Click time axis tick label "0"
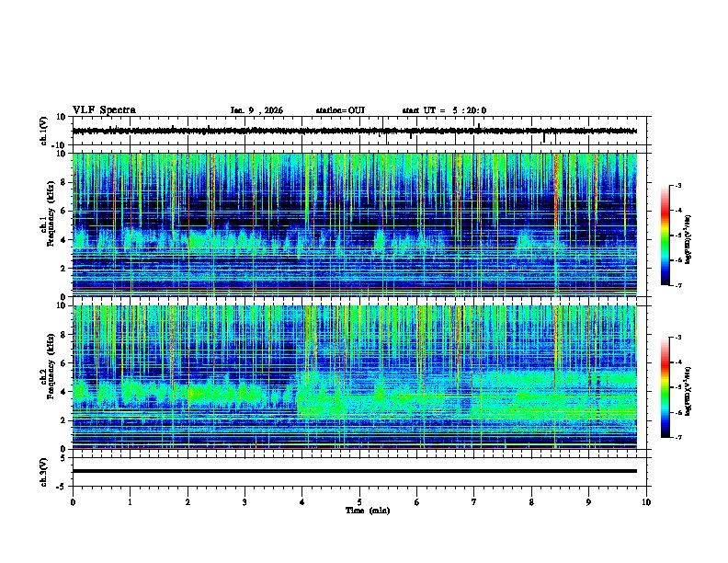728x563 pixels. (x=73, y=502)
